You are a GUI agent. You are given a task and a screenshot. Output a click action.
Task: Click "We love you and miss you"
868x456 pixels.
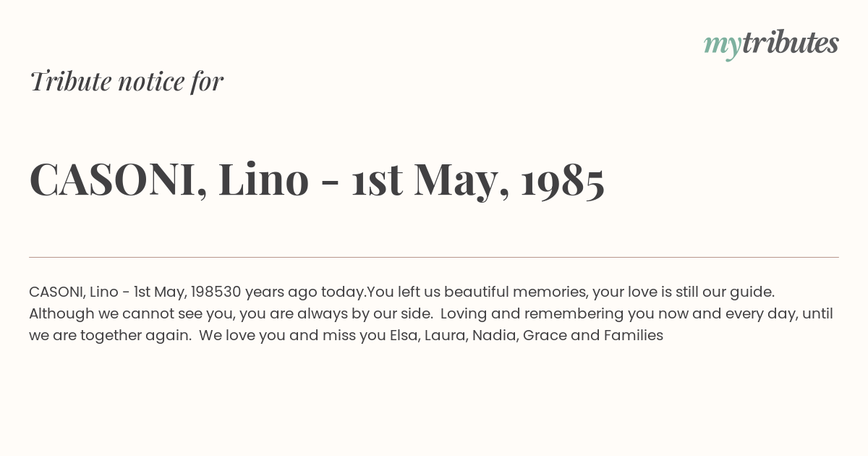click(x=293, y=336)
